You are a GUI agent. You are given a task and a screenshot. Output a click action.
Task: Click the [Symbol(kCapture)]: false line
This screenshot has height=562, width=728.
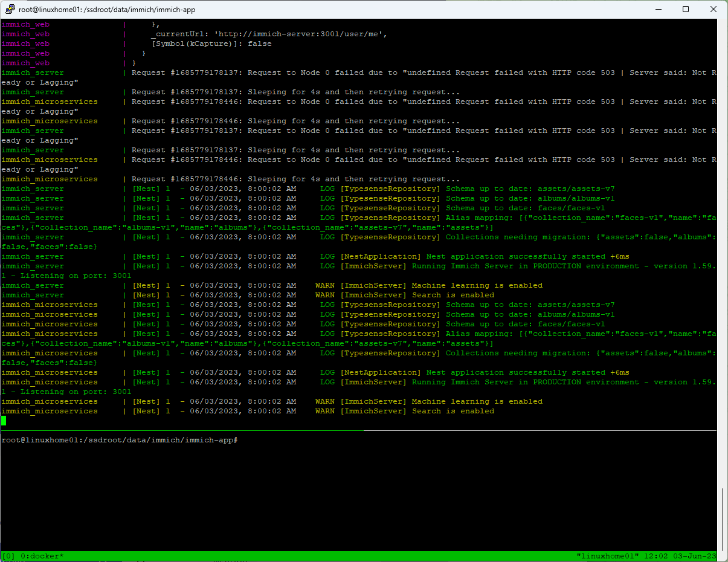pos(211,44)
